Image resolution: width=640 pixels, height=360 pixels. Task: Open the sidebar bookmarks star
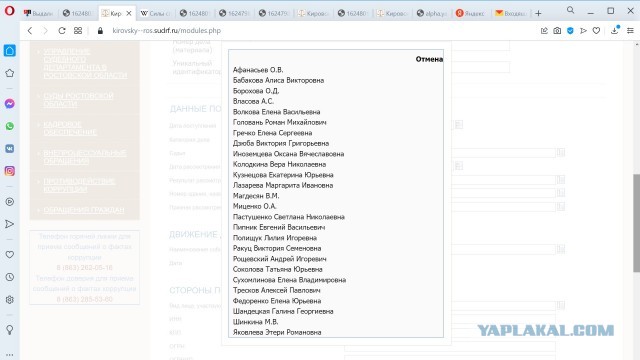tap(10, 73)
